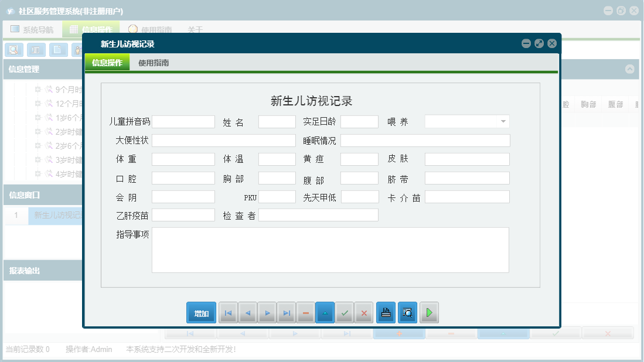Click the 体温 temperature field

tap(277, 159)
